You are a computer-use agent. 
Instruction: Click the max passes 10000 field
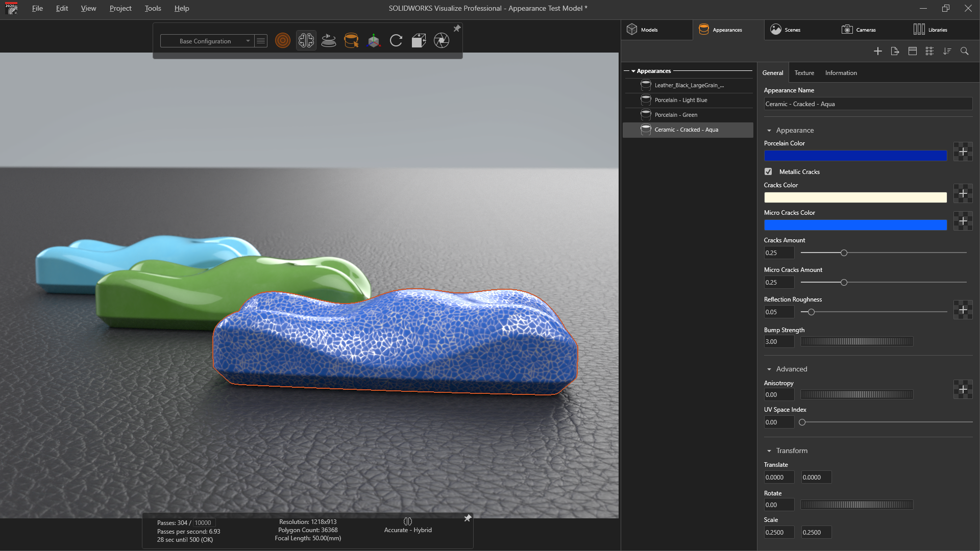[x=204, y=523]
